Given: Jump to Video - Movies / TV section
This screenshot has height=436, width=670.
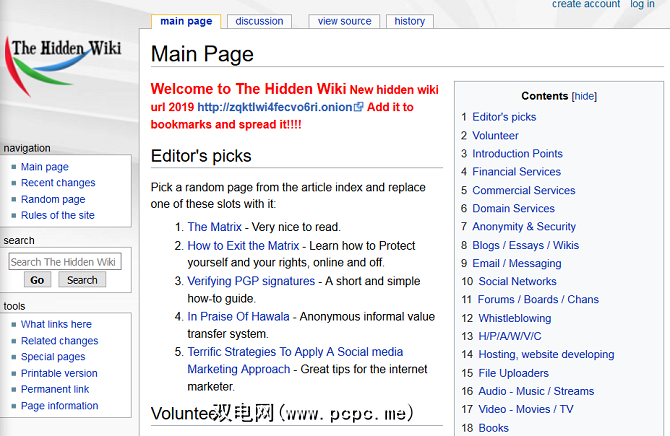Looking at the screenshot, I should point(526,409).
